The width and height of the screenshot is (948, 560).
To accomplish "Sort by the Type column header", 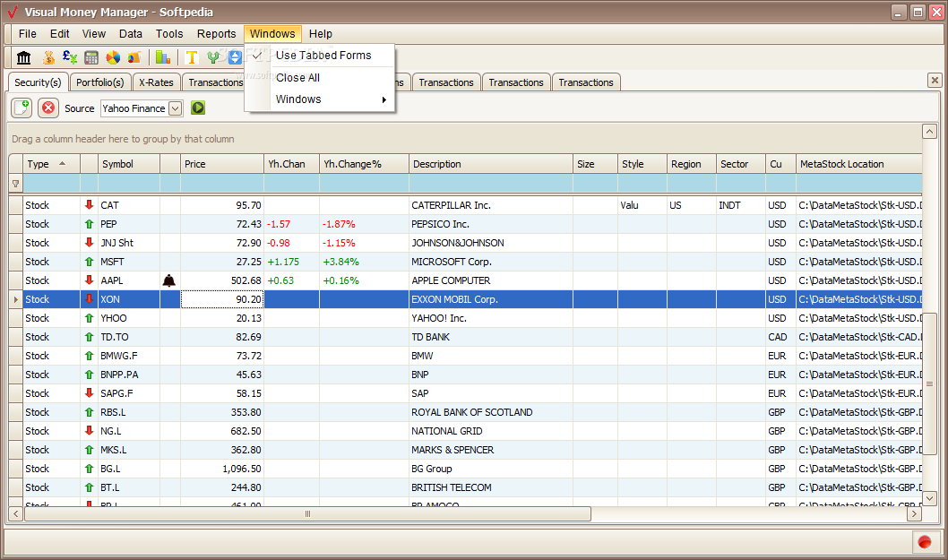I will tap(51, 164).
